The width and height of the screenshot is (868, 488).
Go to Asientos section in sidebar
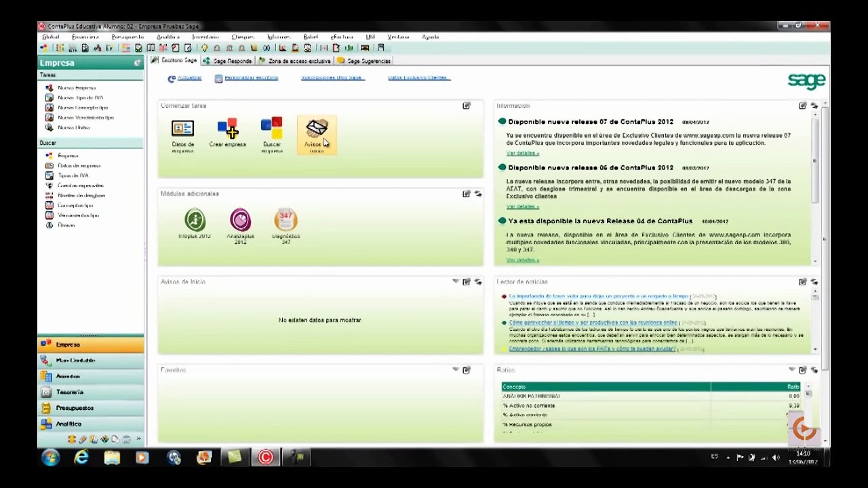[x=91, y=376]
